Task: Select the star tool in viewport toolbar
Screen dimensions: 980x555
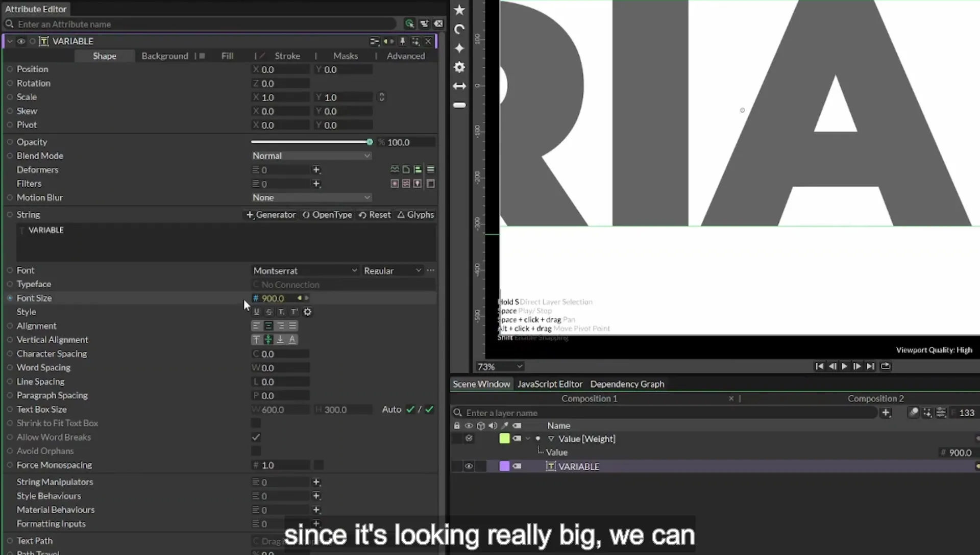Action: click(459, 10)
